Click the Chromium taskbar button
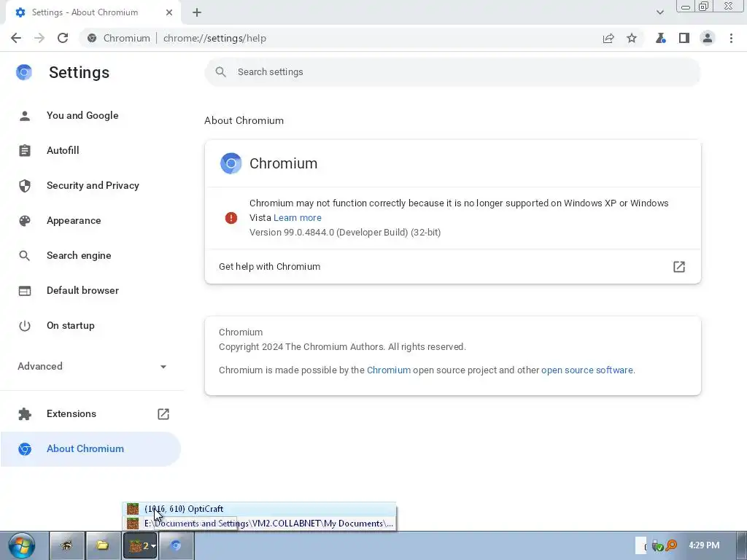The width and height of the screenshot is (747, 560). pos(177,545)
